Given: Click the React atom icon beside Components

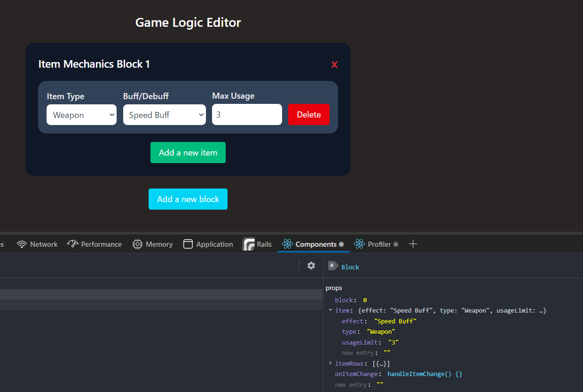Looking at the screenshot, I should click(x=287, y=244).
